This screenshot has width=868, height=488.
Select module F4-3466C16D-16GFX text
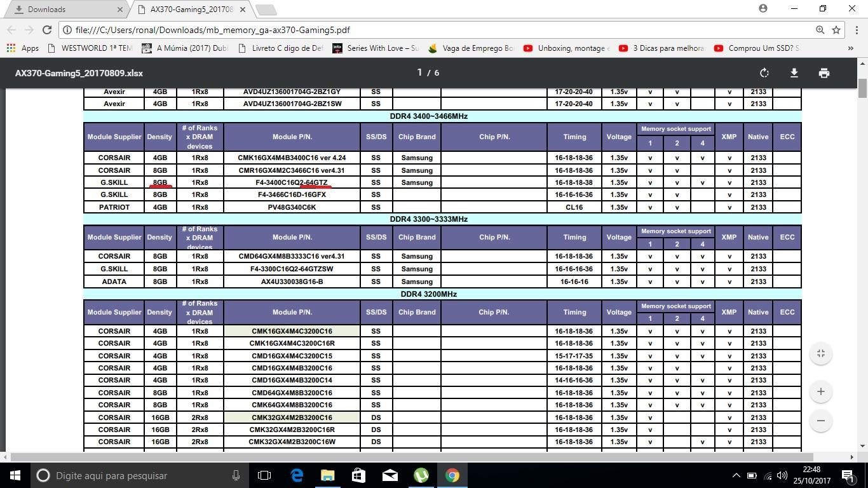coord(292,194)
